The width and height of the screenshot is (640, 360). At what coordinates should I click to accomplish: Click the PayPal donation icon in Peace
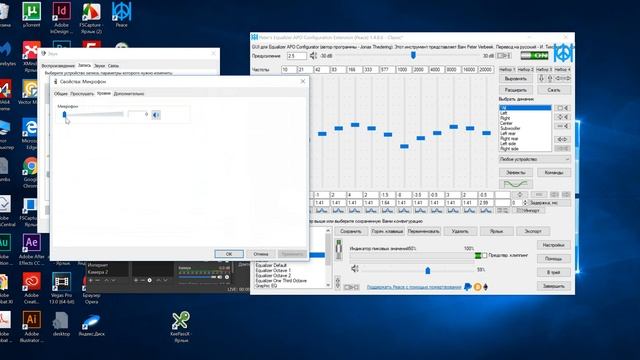468,287
